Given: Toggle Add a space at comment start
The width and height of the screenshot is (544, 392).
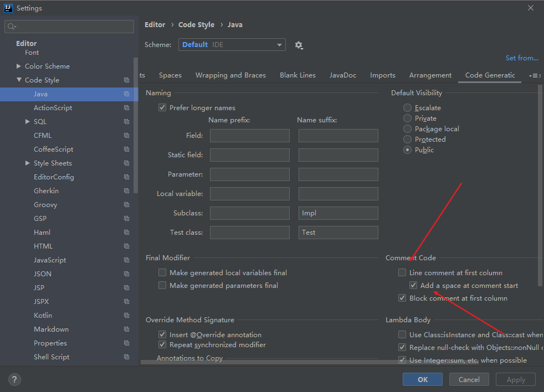Looking at the screenshot, I should 413,285.
